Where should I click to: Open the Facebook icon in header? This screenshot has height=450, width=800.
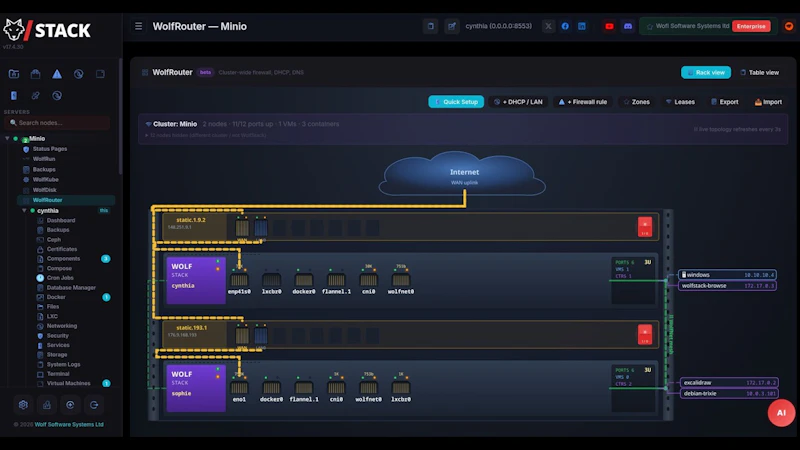565,26
